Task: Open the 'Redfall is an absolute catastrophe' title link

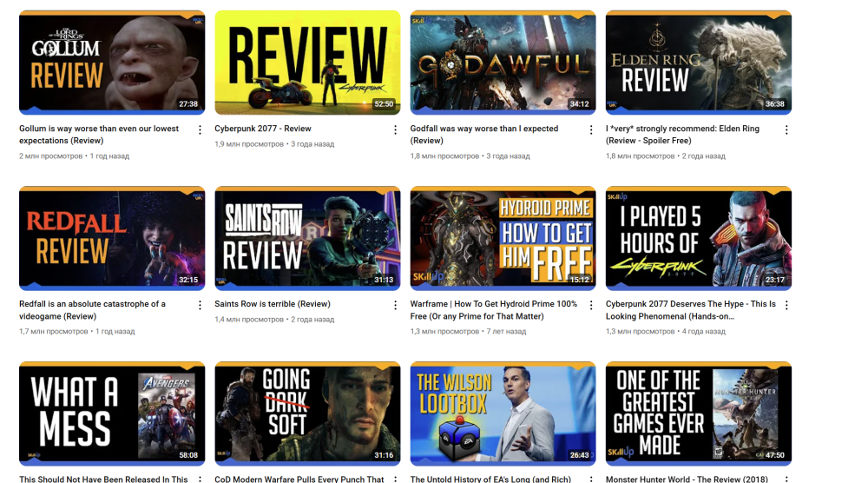Action: tap(92, 309)
